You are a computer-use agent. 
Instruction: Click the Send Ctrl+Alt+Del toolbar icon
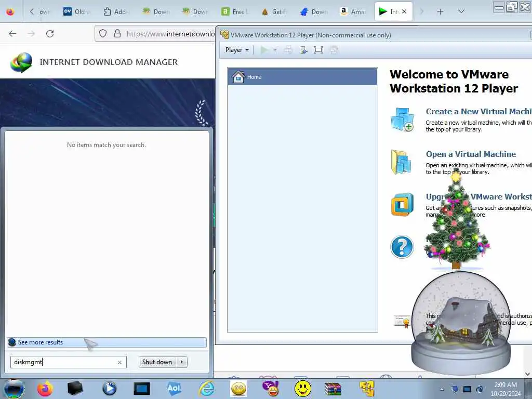[288, 50]
